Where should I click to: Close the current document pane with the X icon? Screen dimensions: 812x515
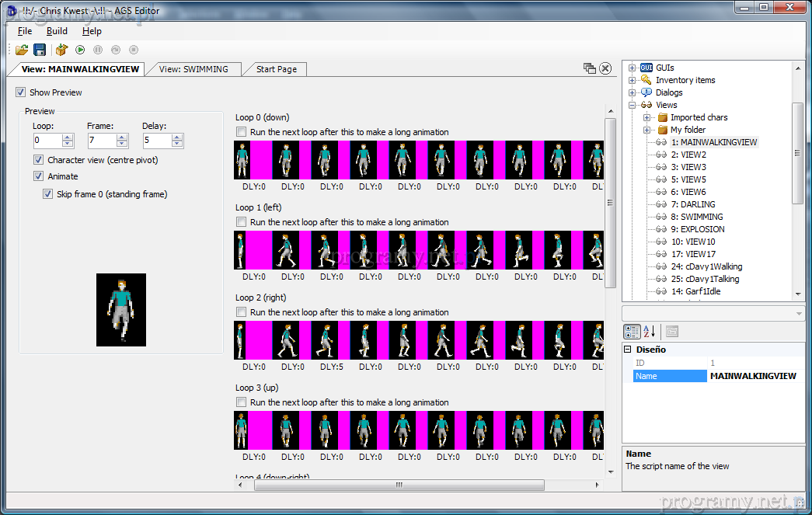click(605, 68)
